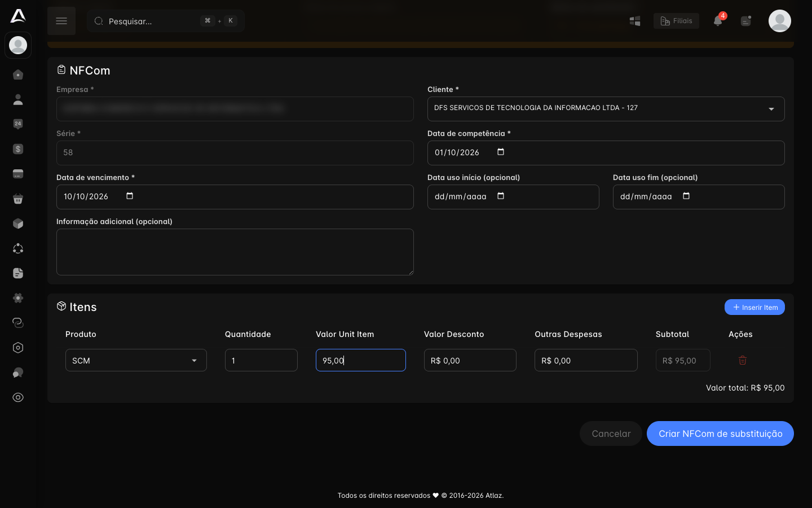
Task: Open the document page sidebar icon
Action: click(x=18, y=273)
